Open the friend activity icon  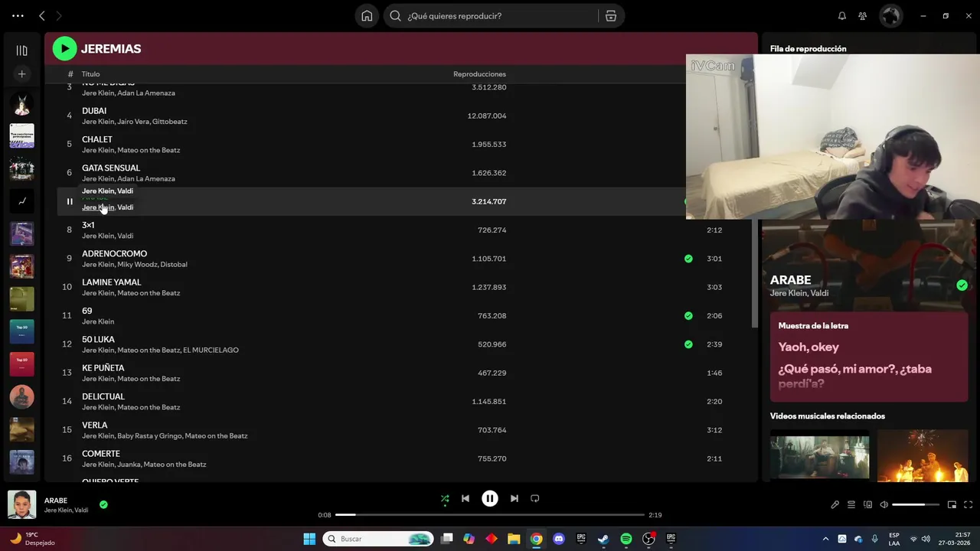click(863, 16)
